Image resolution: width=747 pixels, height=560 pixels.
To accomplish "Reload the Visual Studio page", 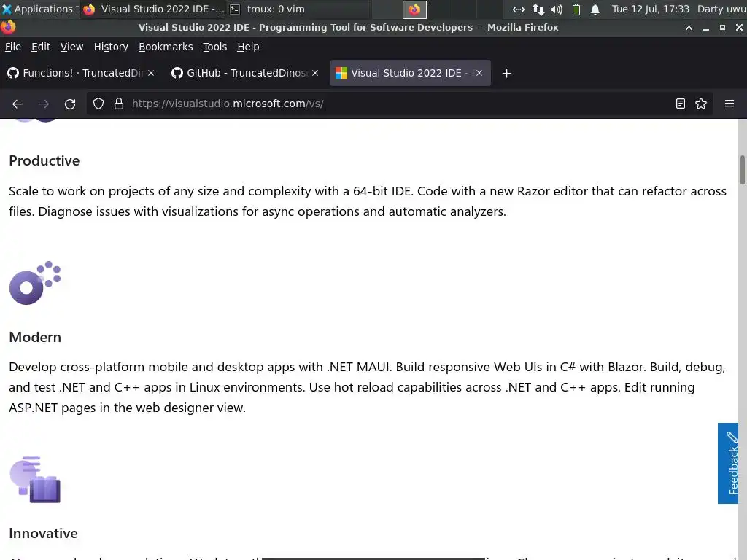I will click(70, 104).
